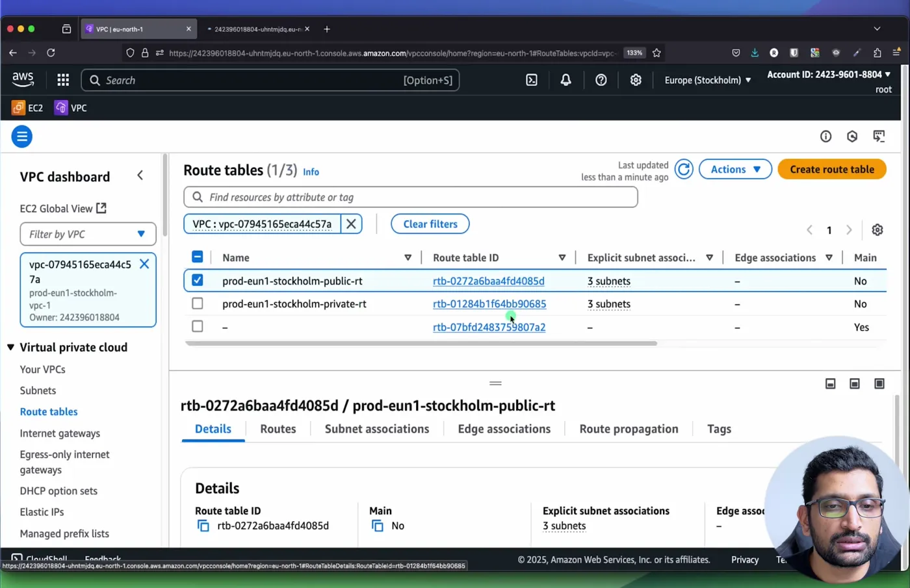Open the AWS console settings gear

[x=636, y=80]
